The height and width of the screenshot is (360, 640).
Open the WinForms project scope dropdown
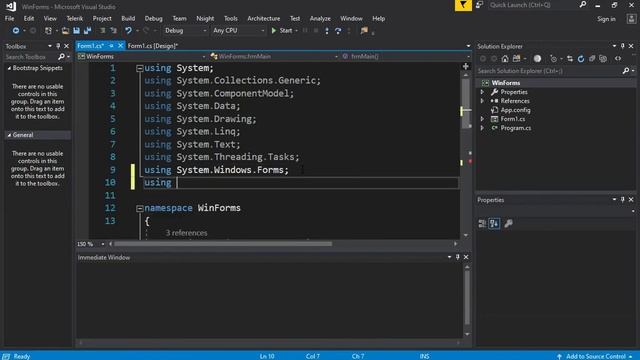point(141,56)
